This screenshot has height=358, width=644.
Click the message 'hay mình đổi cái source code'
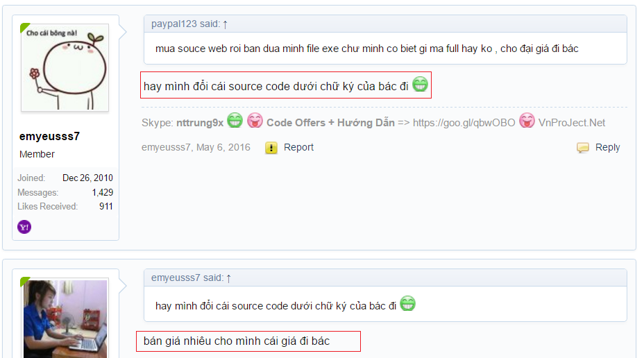(276, 86)
